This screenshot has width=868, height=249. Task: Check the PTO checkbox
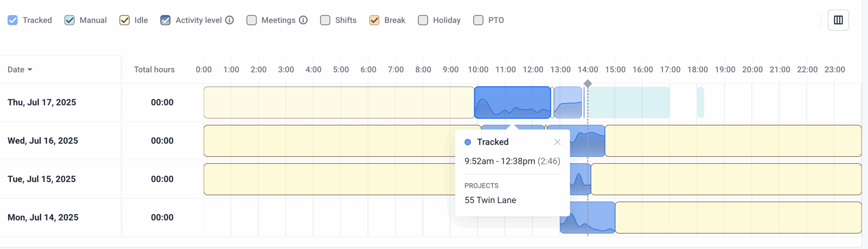(x=478, y=20)
